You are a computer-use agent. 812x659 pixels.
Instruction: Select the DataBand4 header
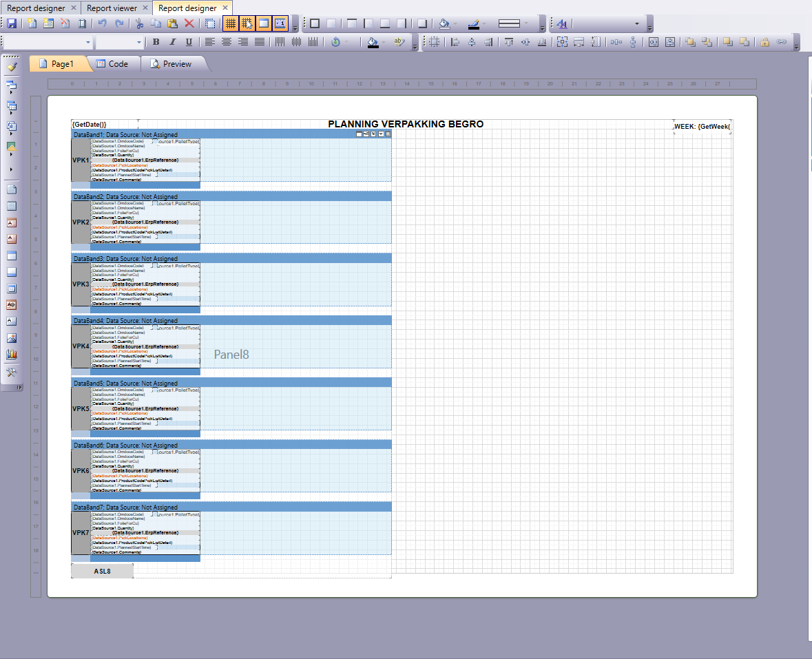point(231,320)
